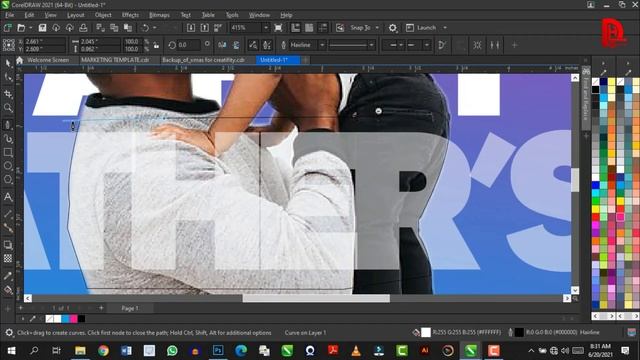The height and width of the screenshot is (360, 640).
Task: Toggle the lock ratio padlock
Action: (156, 45)
